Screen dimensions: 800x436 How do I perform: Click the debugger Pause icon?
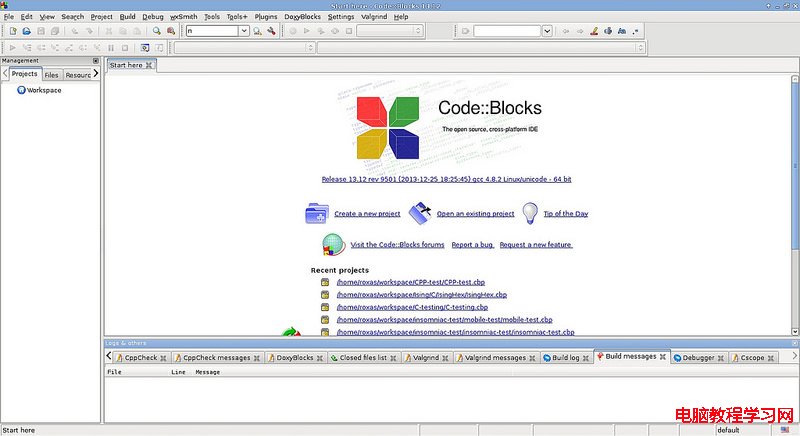111,48
